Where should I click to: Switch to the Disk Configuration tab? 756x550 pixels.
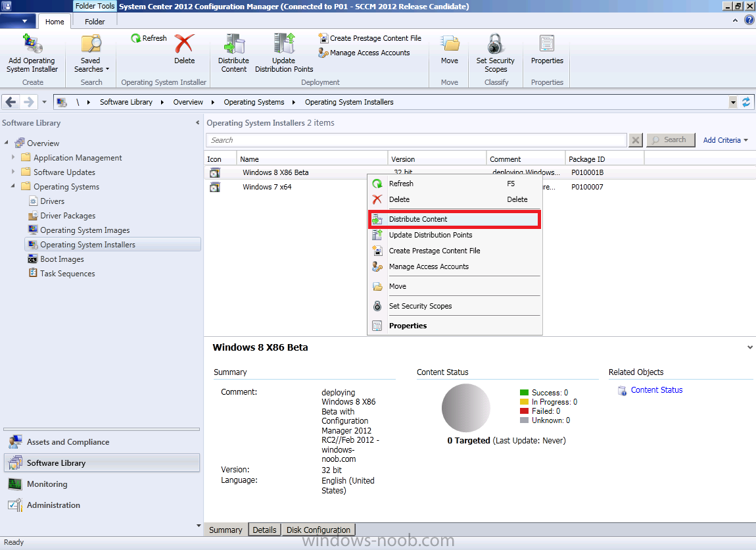[x=318, y=530]
